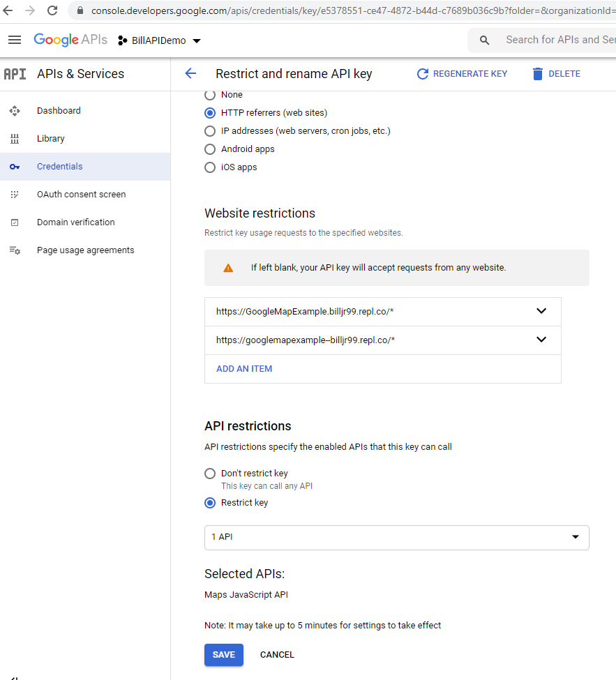Click the OAuth consent screen icon
The image size is (616, 680).
coord(15,195)
